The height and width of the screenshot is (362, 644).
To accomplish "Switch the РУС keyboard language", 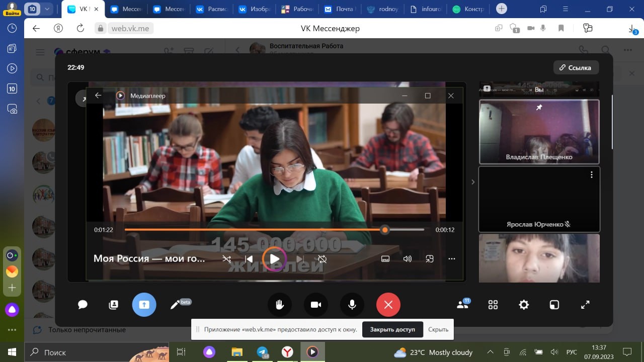I will click(572, 352).
